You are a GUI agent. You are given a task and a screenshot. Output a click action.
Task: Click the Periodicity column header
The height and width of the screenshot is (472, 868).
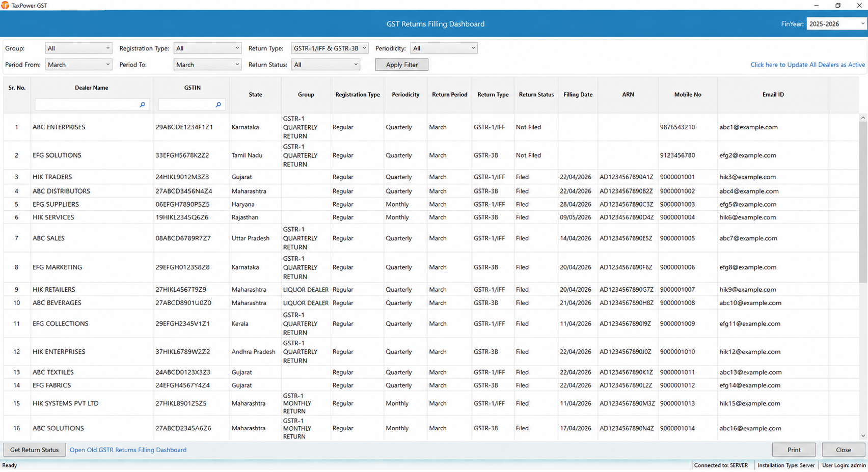click(x=405, y=95)
